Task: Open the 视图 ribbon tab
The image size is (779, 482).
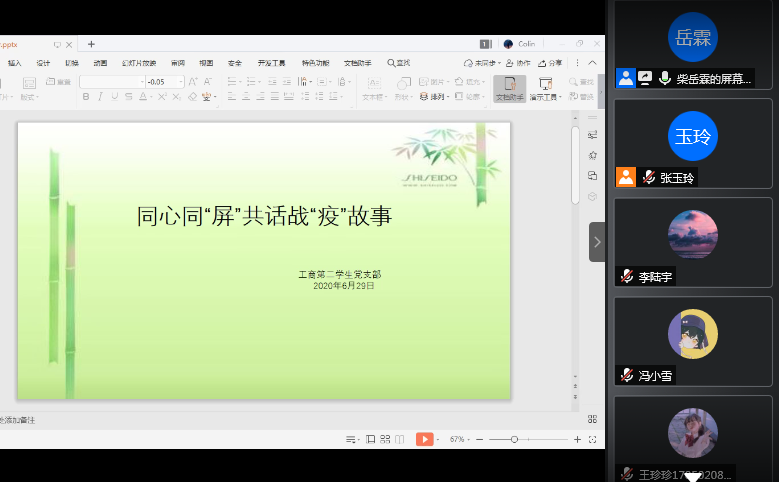Action: tap(206, 62)
